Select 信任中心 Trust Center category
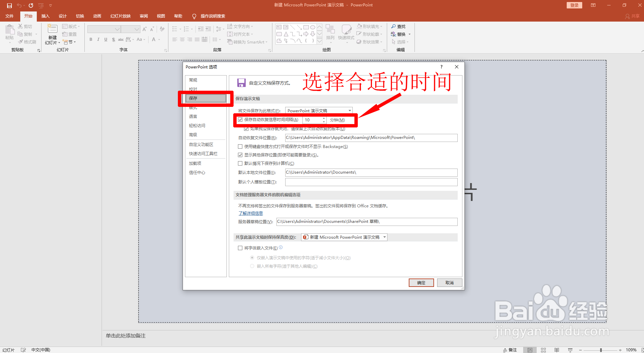Viewport: 644px width, 353px height. point(197,173)
